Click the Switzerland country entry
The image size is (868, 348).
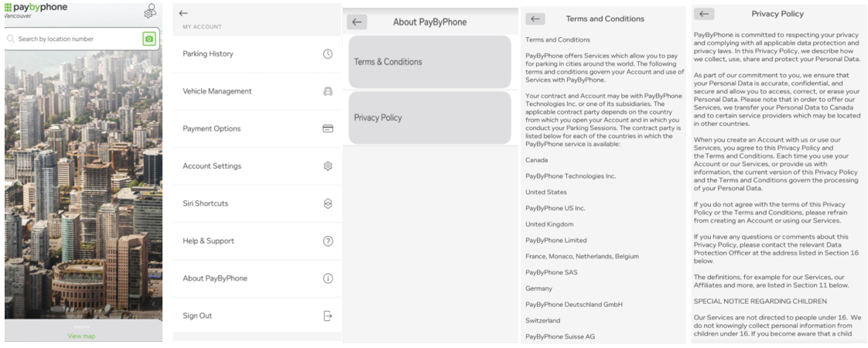tap(542, 320)
